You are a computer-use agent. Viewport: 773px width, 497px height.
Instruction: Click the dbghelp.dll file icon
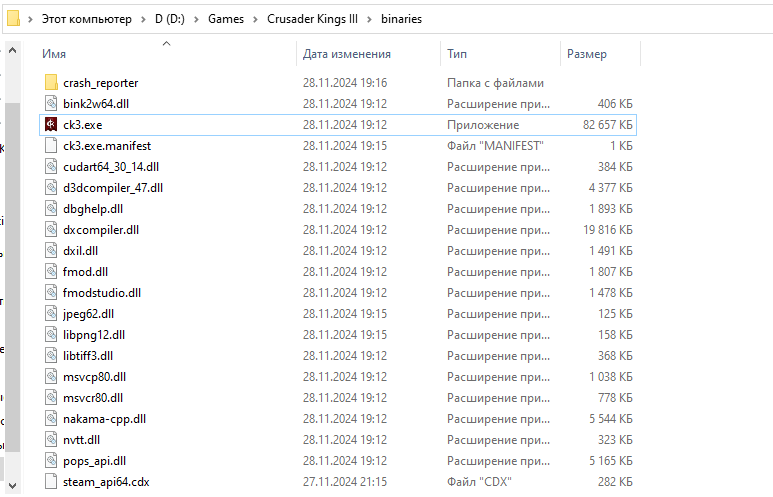[x=51, y=209]
